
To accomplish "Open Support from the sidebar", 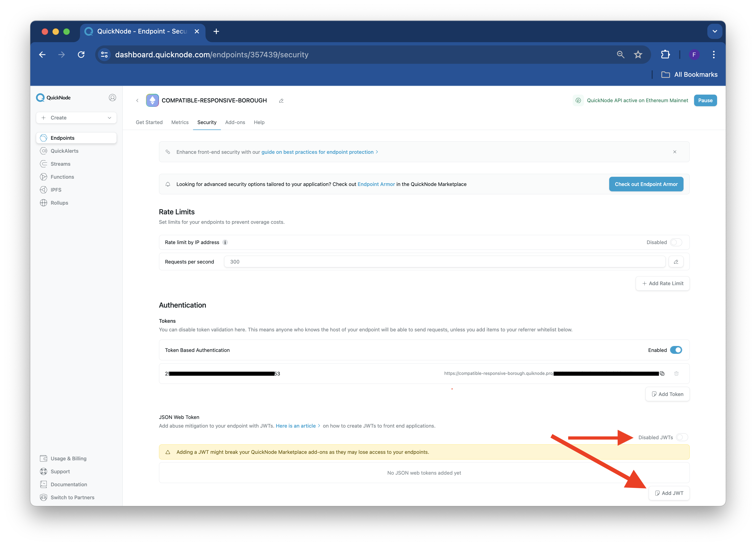I will [x=55, y=471].
